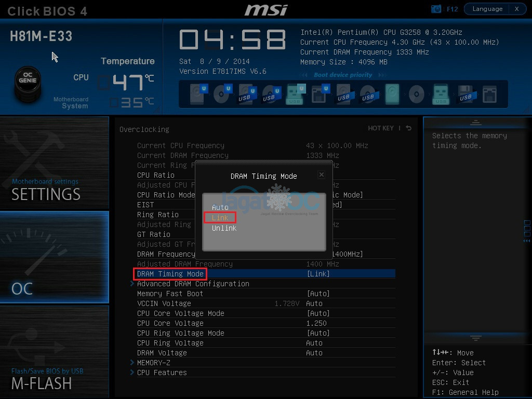Click the HOT KEY back arrow icon
Screen dimensions: 532x399
pos(408,128)
